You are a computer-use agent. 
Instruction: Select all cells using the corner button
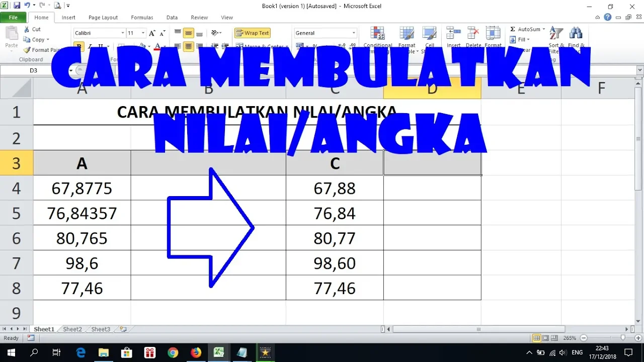click(17, 88)
